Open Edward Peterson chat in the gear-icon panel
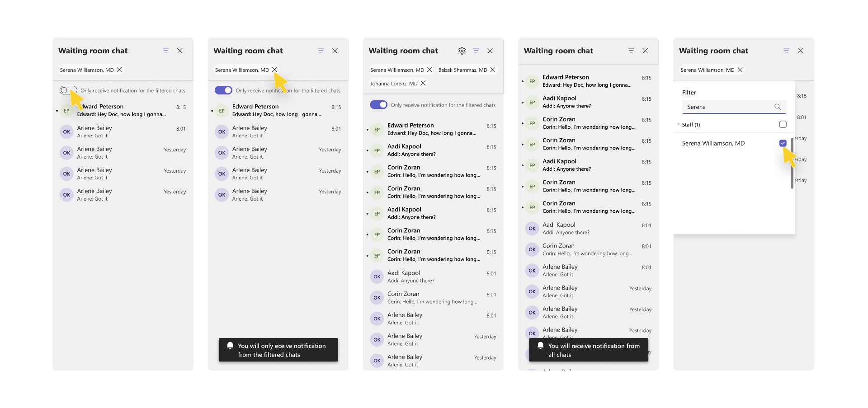This screenshot has width=868, height=408. tap(433, 129)
